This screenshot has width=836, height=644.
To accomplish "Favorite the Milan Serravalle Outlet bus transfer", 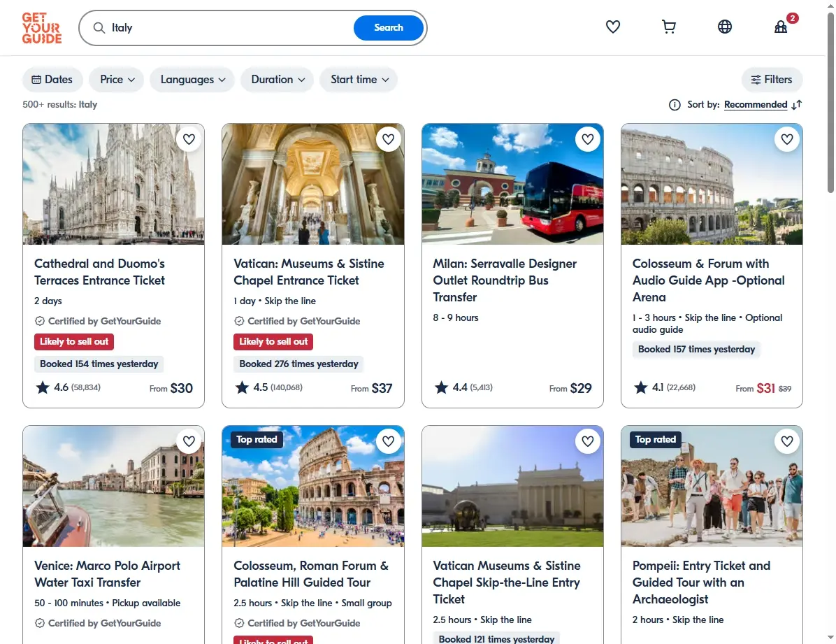I will (588, 139).
